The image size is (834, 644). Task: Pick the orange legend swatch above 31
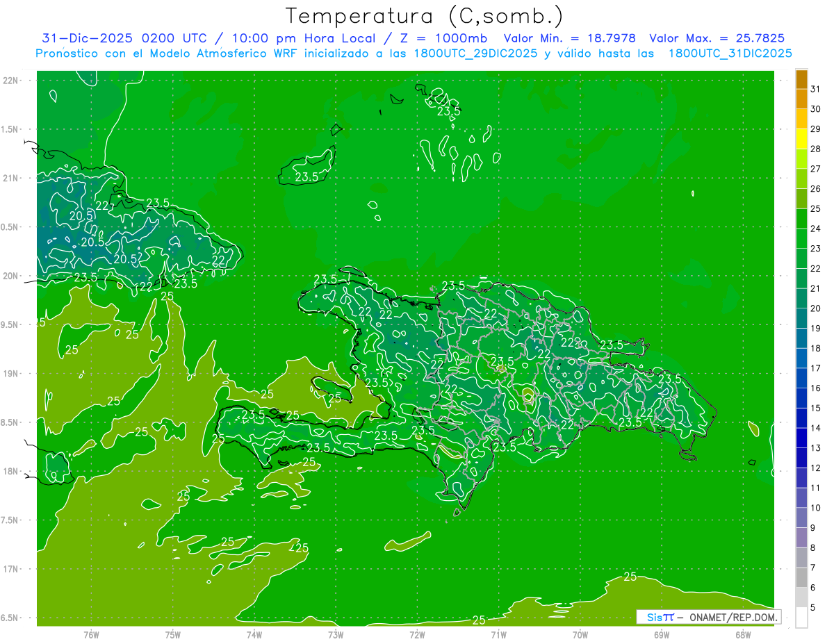[801, 79]
